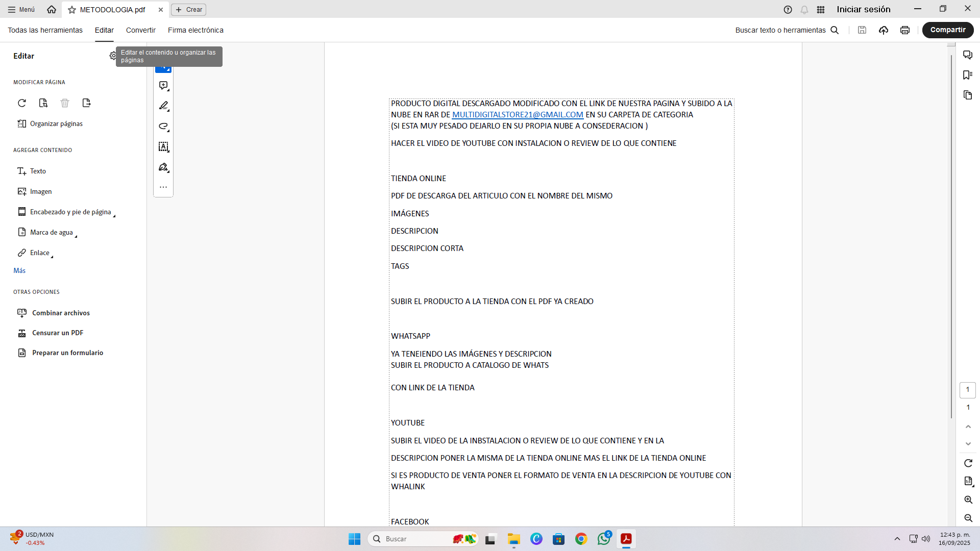This screenshot has height=551, width=980.
Task: Click the Compartir button
Action: pos(947,30)
